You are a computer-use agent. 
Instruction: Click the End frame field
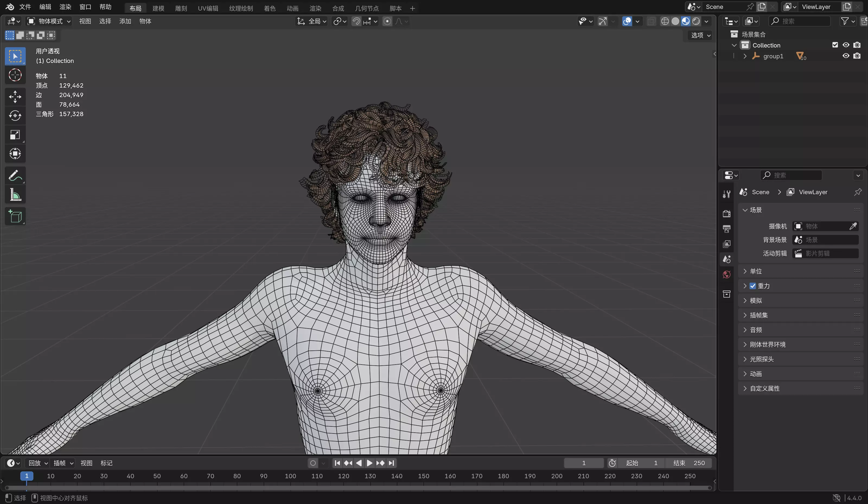[688, 463]
